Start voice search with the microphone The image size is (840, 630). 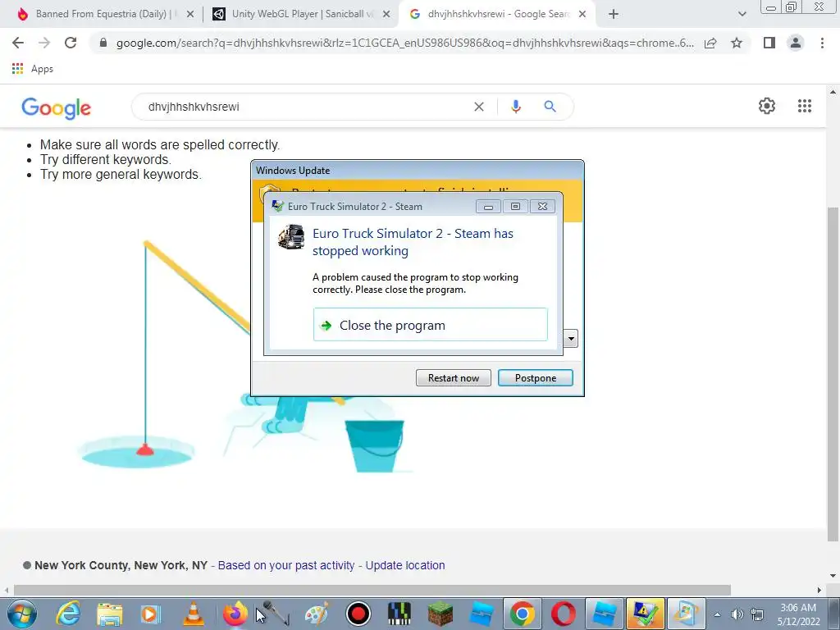point(515,107)
